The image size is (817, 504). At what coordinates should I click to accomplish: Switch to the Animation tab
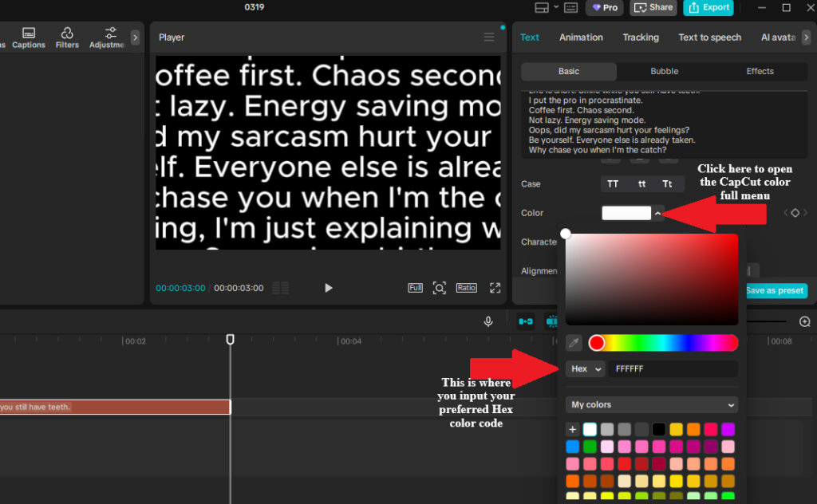point(581,37)
